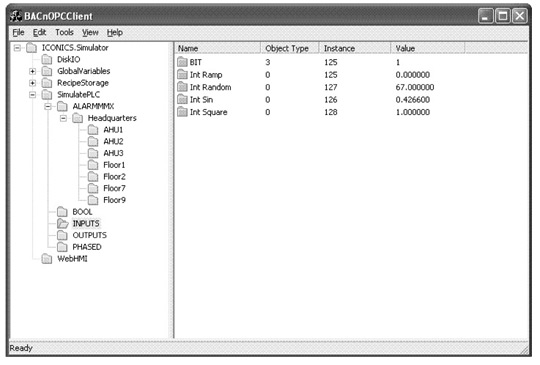This screenshot has width=540, height=365.
Task: Click the OUTPUTS folder icon
Action: (x=62, y=235)
